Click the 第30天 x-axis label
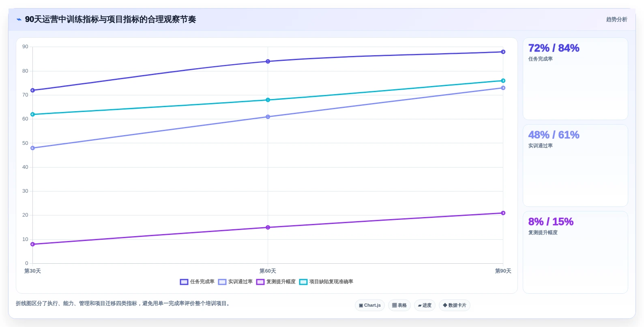The width and height of the screenshot is (644, 327). [32, 271]
